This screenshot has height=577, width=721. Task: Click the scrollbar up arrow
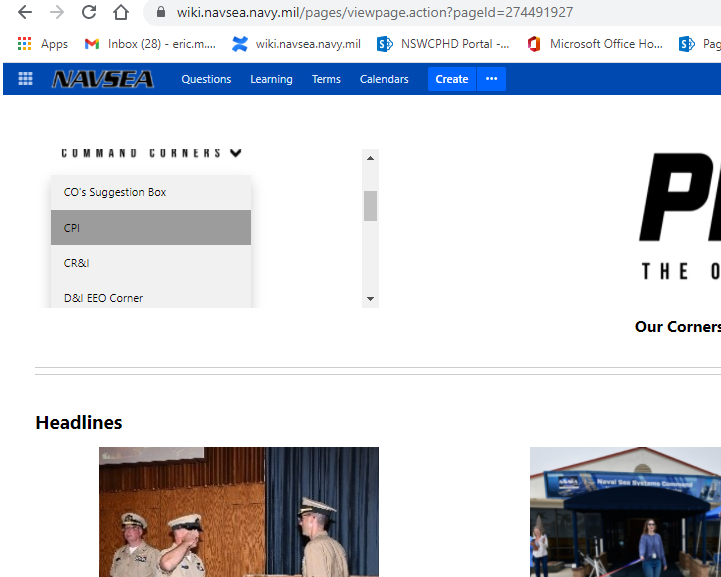[x=370, y=158]
